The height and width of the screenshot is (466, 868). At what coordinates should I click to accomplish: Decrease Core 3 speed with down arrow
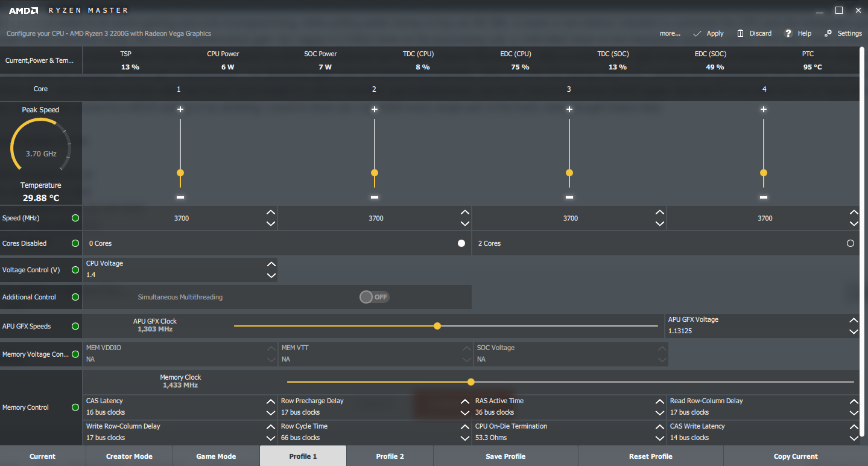pyautogui.click(x=660, y=224)
